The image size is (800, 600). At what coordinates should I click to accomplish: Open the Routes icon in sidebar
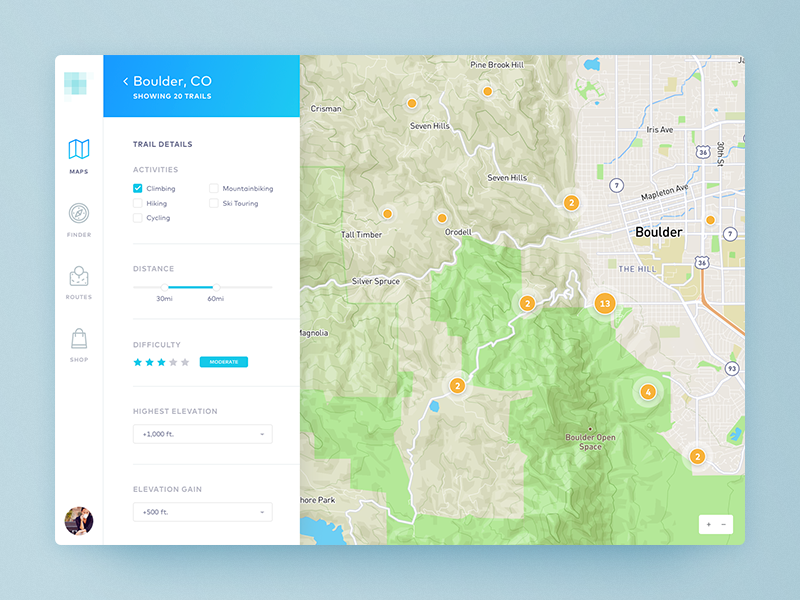(78, 276)
